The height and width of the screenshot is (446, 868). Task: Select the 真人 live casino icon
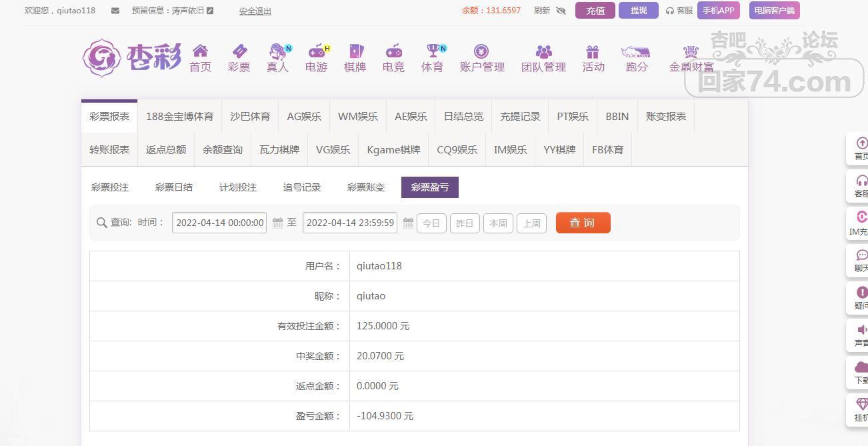click(x=277, y=52)
